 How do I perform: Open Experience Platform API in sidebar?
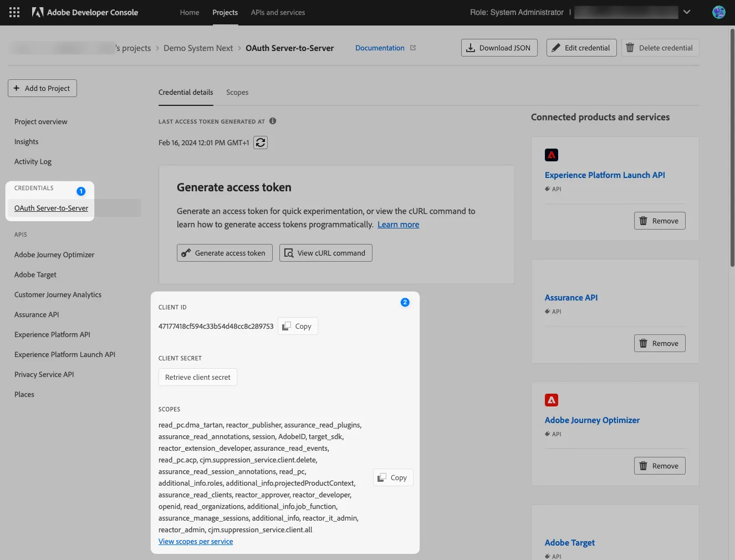coord(52,335)
